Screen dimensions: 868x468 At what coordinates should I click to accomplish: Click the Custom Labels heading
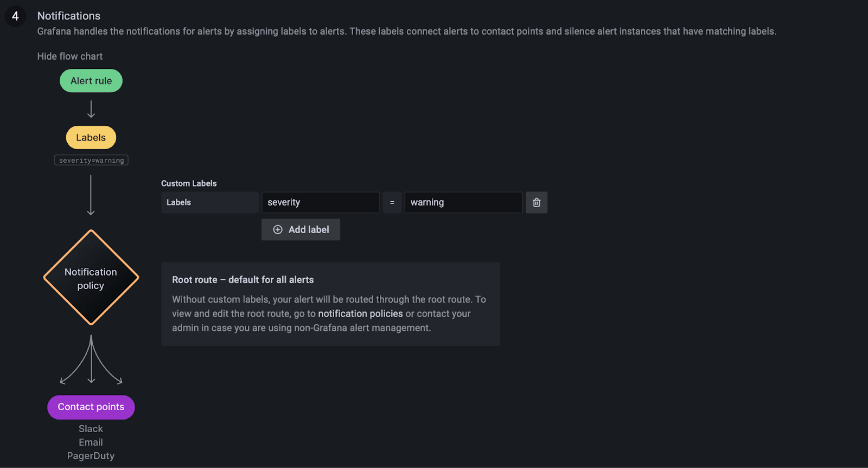point(189,183)
